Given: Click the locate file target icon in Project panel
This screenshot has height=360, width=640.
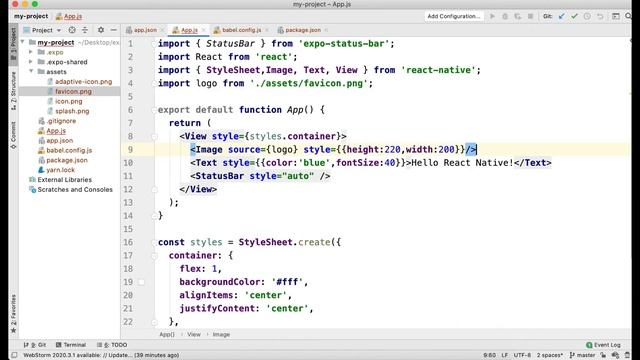Looking at the screenshot, I should [72, 30].
